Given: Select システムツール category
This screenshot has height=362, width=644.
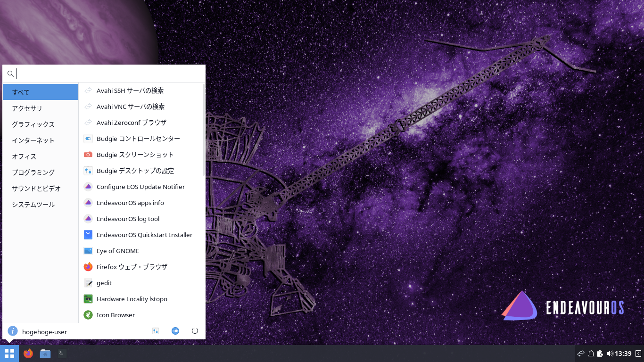Looking at the screenshot, I should tap(41, 204).
